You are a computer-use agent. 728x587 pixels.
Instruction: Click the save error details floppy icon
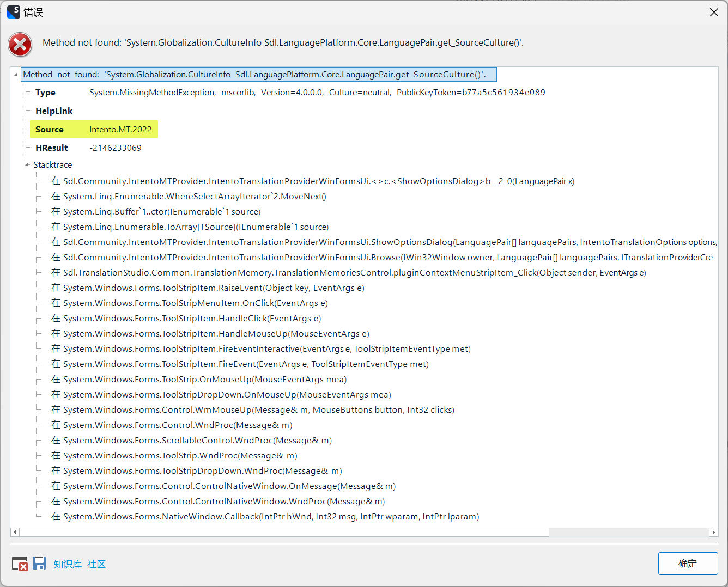[39, 563]
